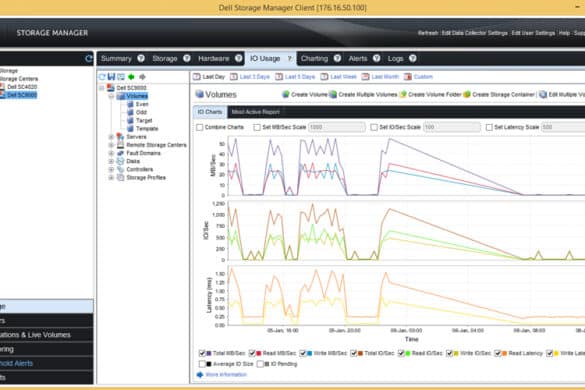The height and width of the screenshot is (390, 585).
Task: Click the refresh icon in the left panel header
Action: pos(88,59)
